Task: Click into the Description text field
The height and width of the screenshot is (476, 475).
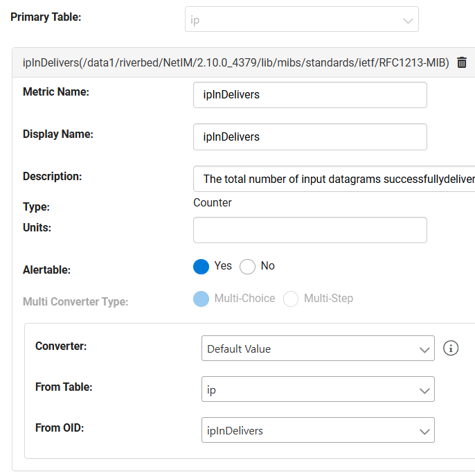Action: (334, 179)
